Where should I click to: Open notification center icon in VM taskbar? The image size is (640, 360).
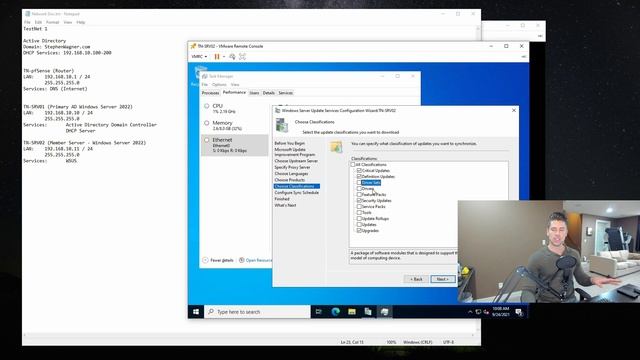click(519, 312)
